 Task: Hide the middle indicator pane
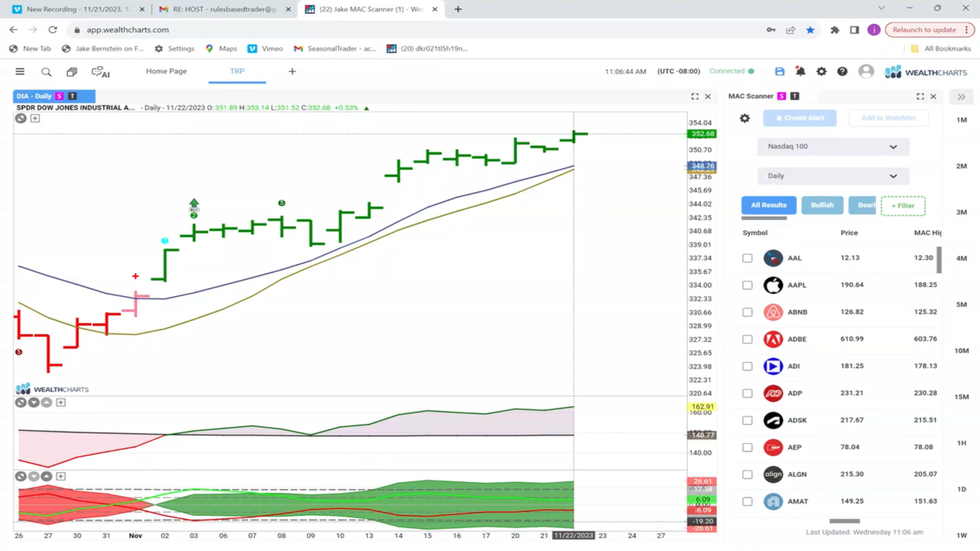click(20, 403)
